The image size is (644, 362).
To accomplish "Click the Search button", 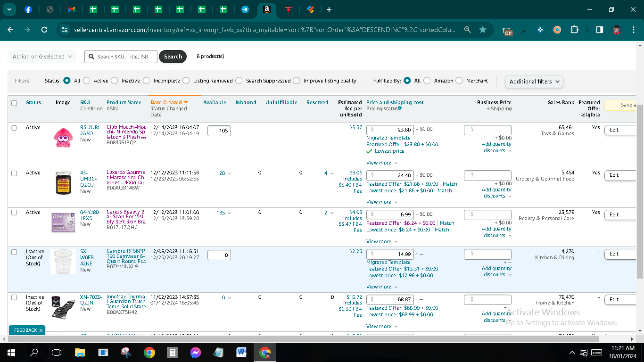I will coord(173,57).
